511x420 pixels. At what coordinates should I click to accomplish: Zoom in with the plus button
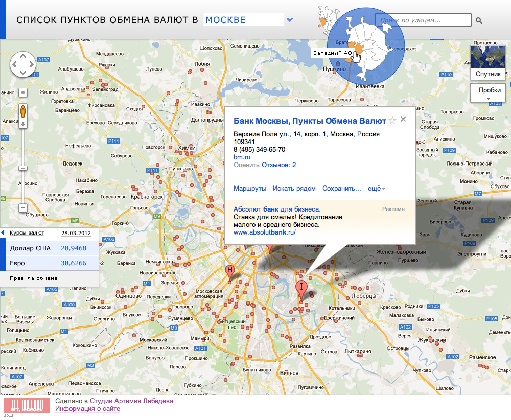[x=23, y=124]
